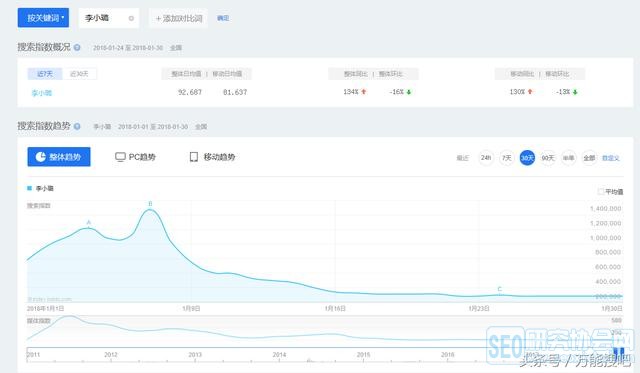Screen dimensions: 640x373
Task: Show 移动趋势 with tablet icon
Action: coord(212,157)
